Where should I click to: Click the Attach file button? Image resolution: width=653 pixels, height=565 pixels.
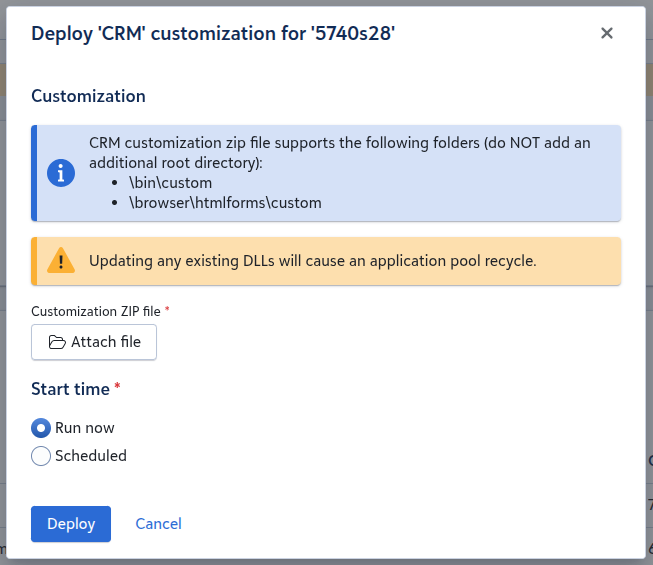pyautogui.click(x=94, y=342)
